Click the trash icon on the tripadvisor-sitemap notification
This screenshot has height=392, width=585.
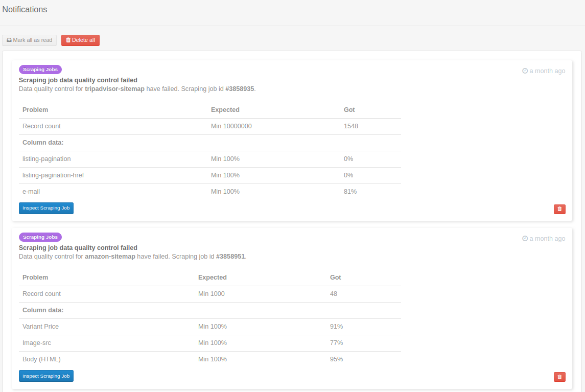tap(559, 209)
